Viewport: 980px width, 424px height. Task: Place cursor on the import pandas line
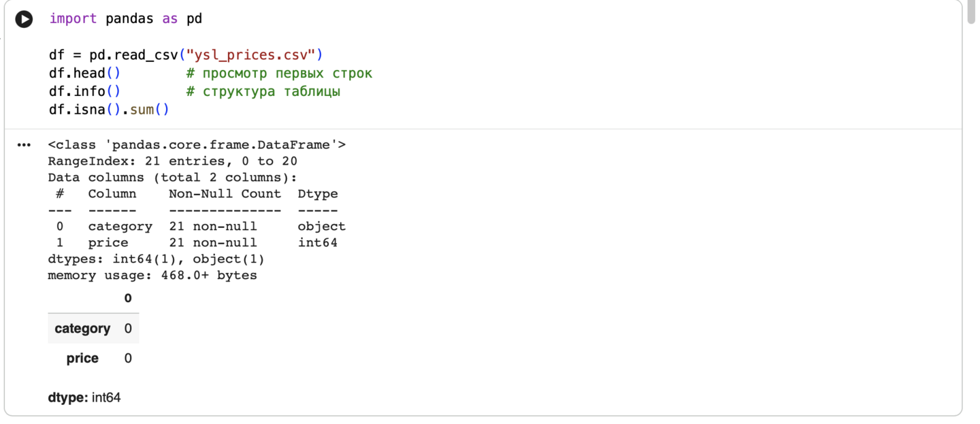pos(125,19)
